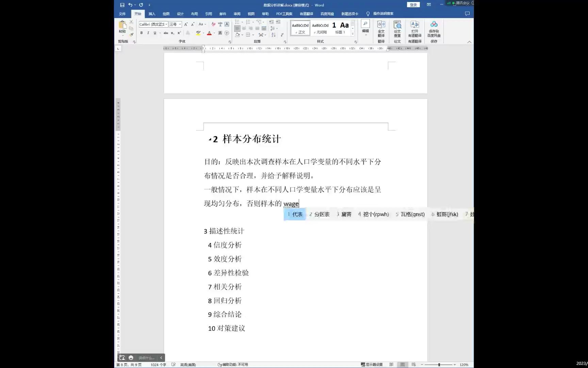588x368 pixels.
Task: Open the PDF工具集 tab
Action: (284, 14)
